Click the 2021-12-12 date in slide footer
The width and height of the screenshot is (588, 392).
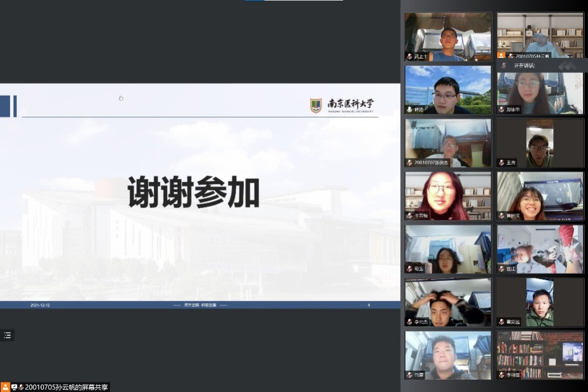[x=40, y=305]
